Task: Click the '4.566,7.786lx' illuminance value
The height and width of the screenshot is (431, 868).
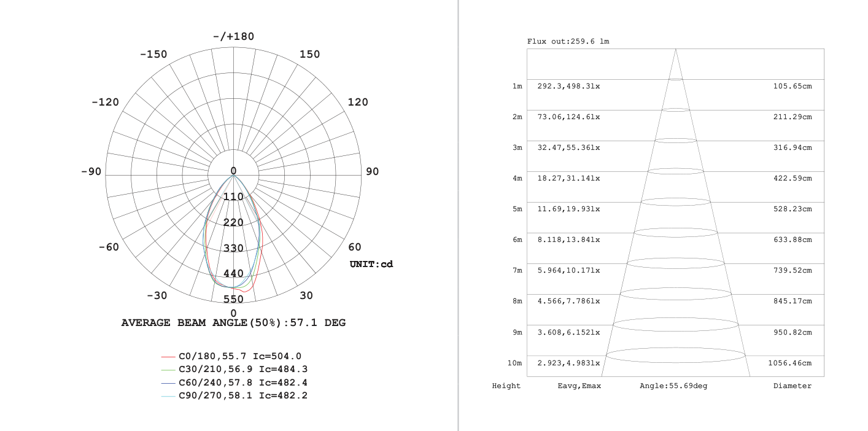Action: [569, 301]
